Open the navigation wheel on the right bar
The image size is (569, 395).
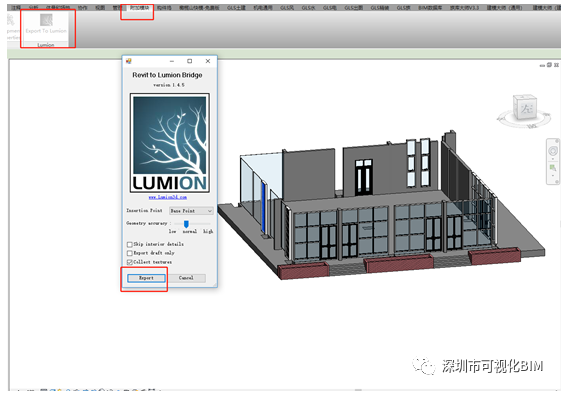[553, 151]
